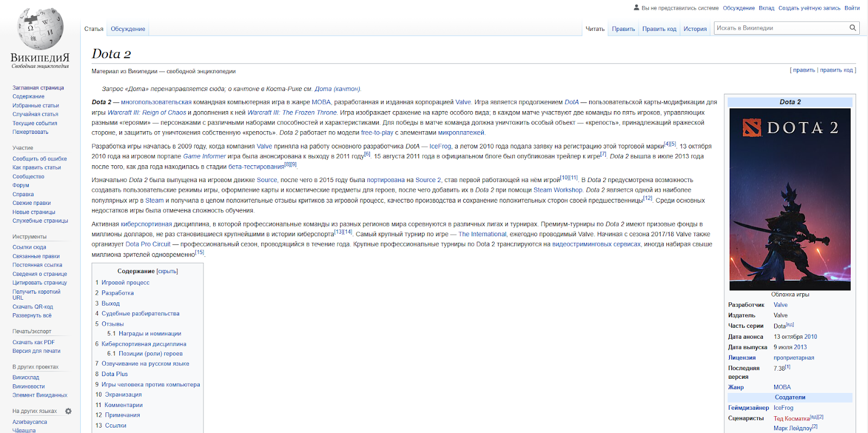Open the Викисклад project link
Screen dimensions: 868x433
[26, 378]
